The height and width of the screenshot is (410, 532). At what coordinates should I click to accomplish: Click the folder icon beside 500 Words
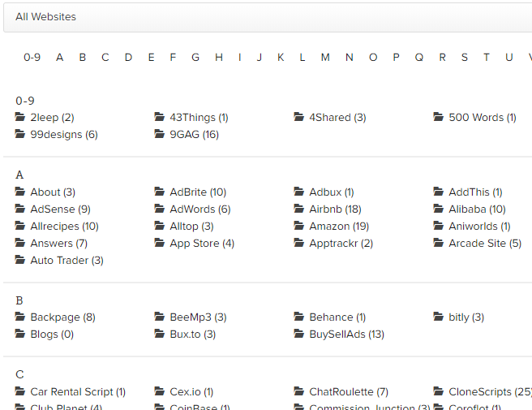439,117
